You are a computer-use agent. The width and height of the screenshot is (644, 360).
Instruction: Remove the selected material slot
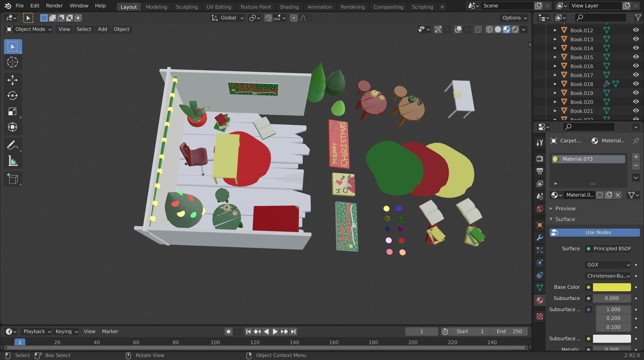click(x=636, y=165)
